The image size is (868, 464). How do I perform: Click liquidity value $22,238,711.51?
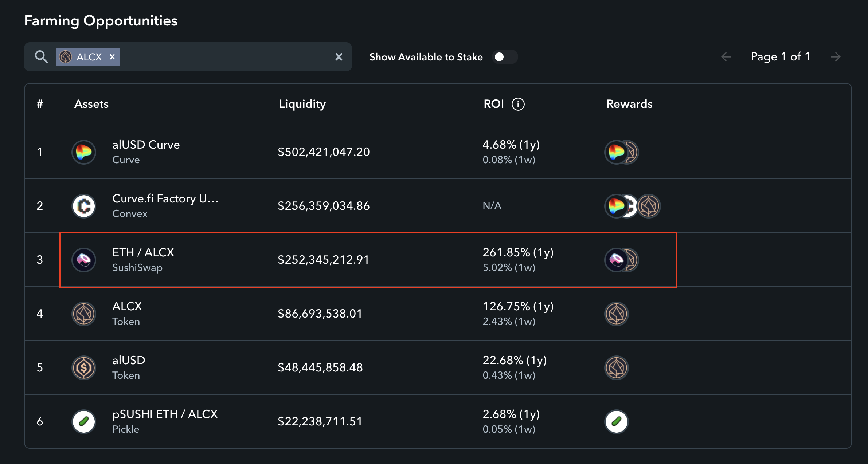[320, 421]
